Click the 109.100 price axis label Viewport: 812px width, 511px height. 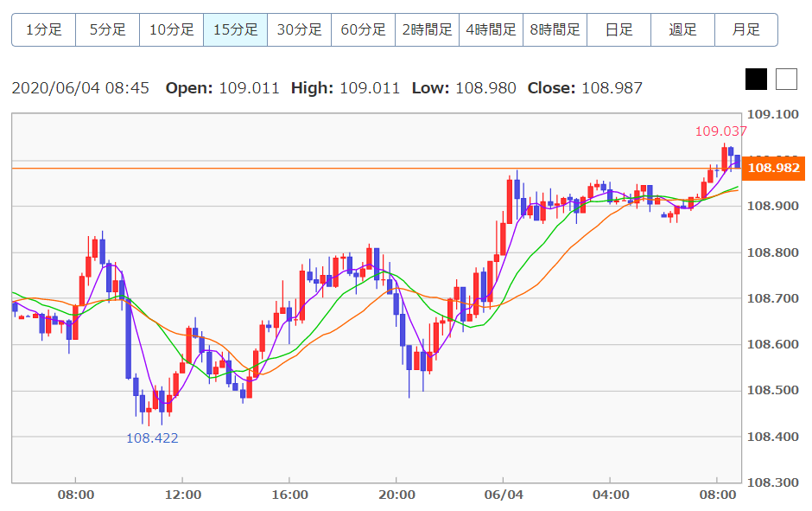[774, 115]
